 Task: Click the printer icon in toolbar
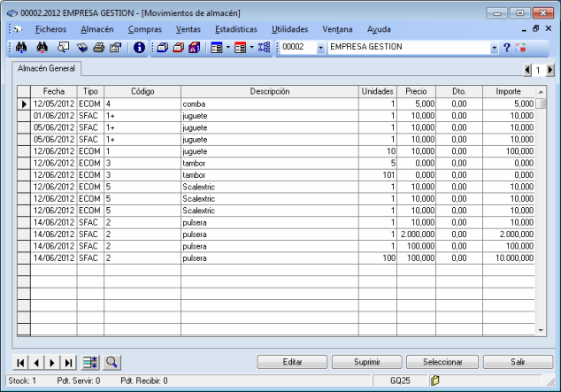point(99,47)
